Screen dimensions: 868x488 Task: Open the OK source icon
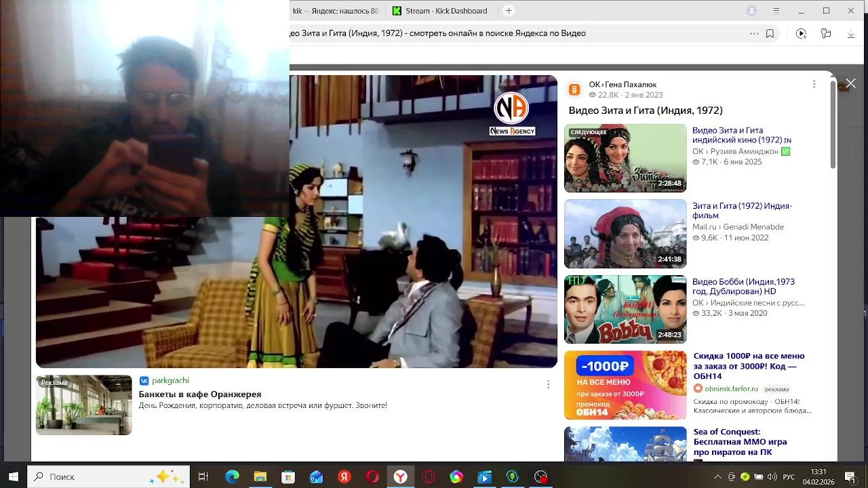(574, 89)
